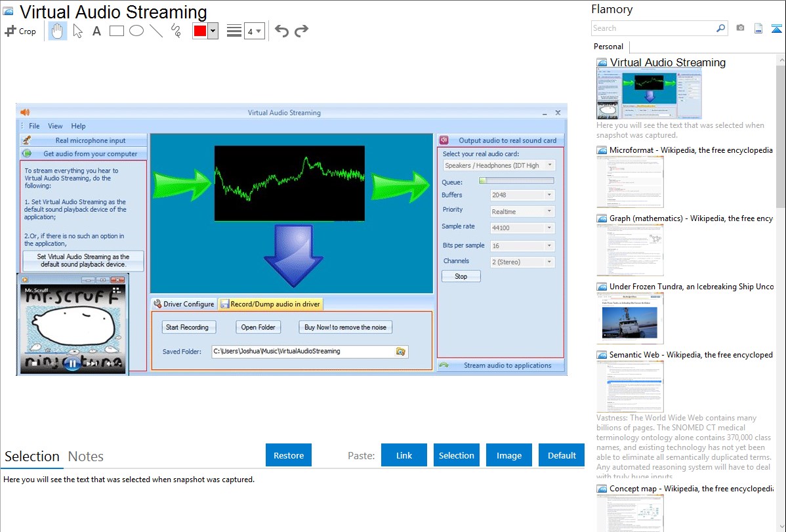The image size is (786, 532).
Task: Click the Selection paste button
Action: (457, 455)
